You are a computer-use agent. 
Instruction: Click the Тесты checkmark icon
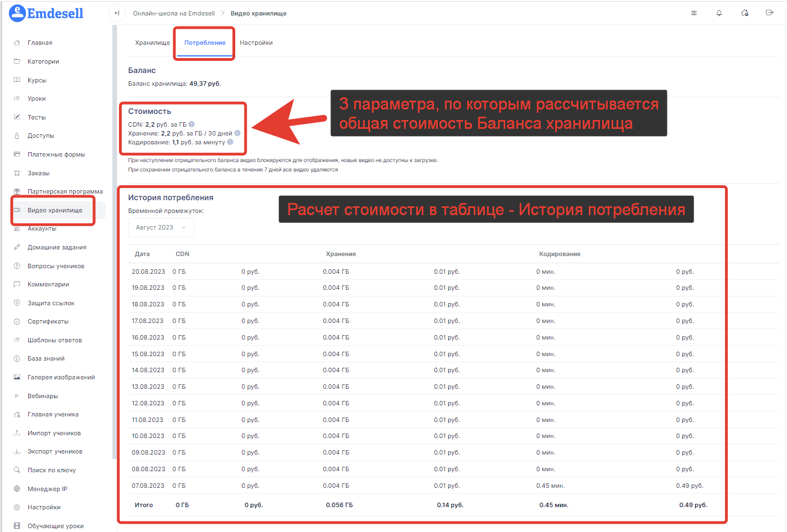coord(17,117)
